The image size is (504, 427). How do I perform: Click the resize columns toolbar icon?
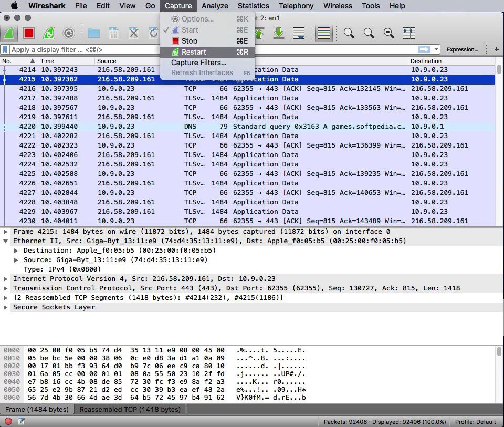[408, 33]
